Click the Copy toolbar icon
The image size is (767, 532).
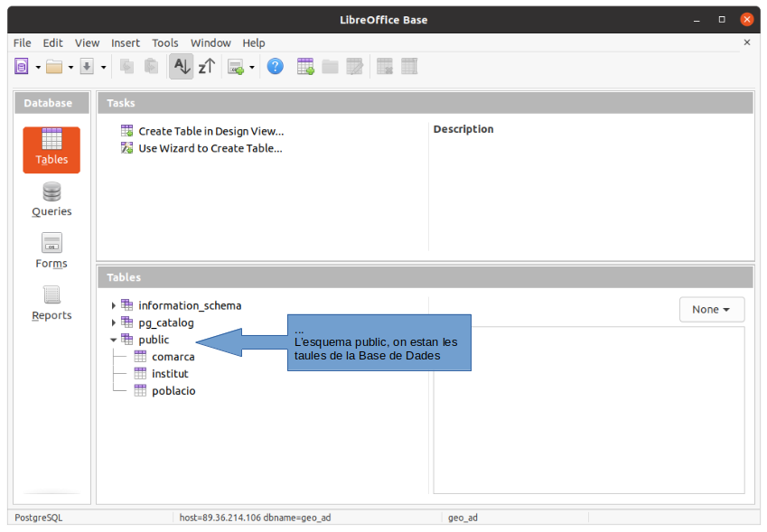[127, 66]
